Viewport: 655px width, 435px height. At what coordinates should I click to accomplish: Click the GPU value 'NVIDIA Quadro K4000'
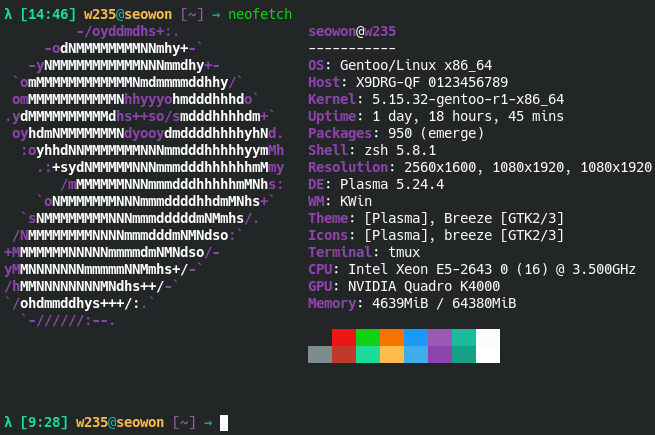(x=424, y=286)
